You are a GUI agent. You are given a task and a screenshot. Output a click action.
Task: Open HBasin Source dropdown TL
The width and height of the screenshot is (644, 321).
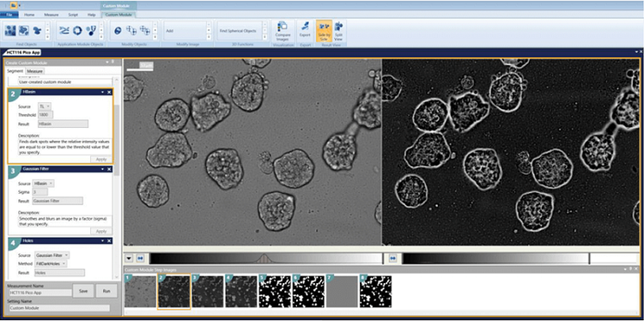(x=45, y=106)
